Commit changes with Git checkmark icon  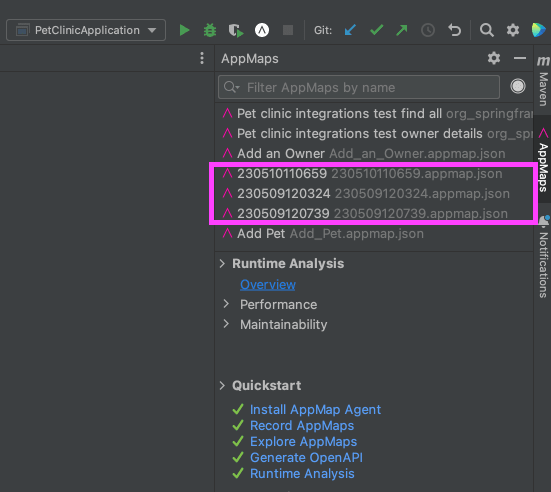click(376, 30)
